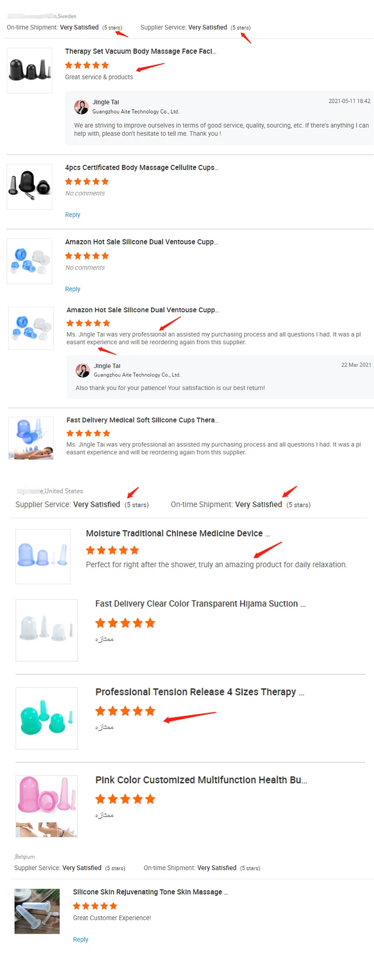Open the black Therapy Set Vacuum cups thumbnail

29,70
